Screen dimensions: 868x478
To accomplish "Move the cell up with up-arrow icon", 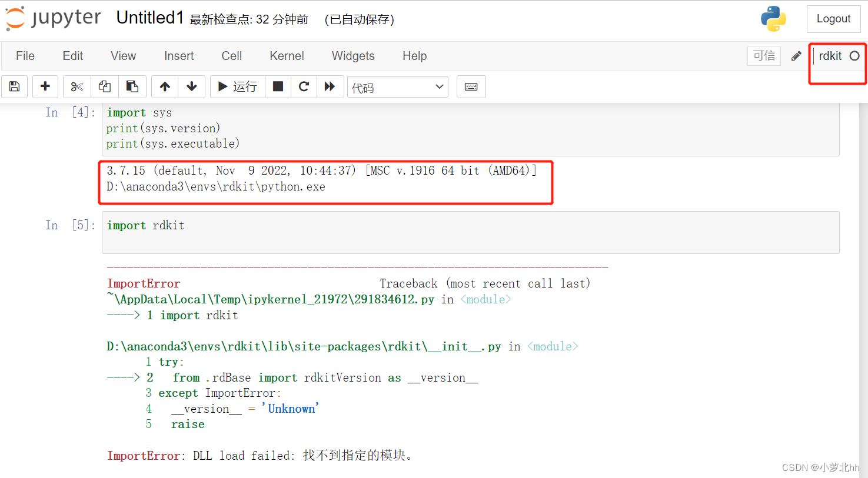I will (164, 86).
